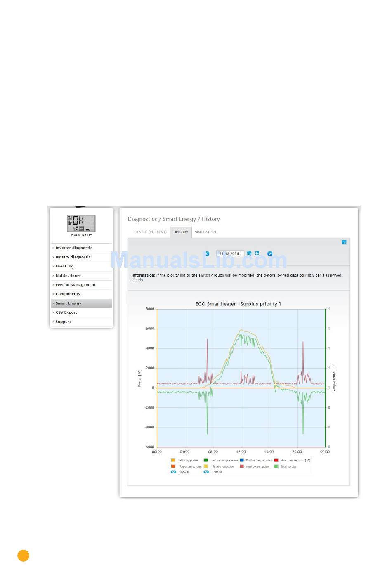Open Components menu item
392x565 pixels.
81,294
